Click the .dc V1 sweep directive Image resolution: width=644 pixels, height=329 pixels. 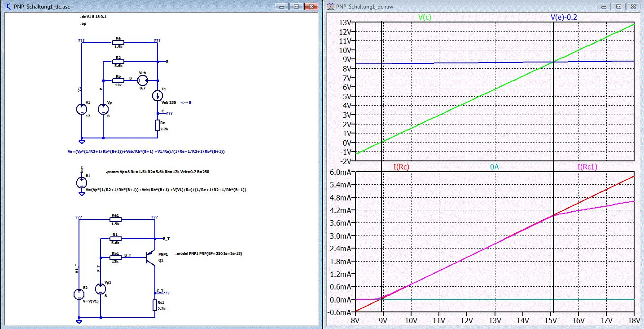[93, 16]
